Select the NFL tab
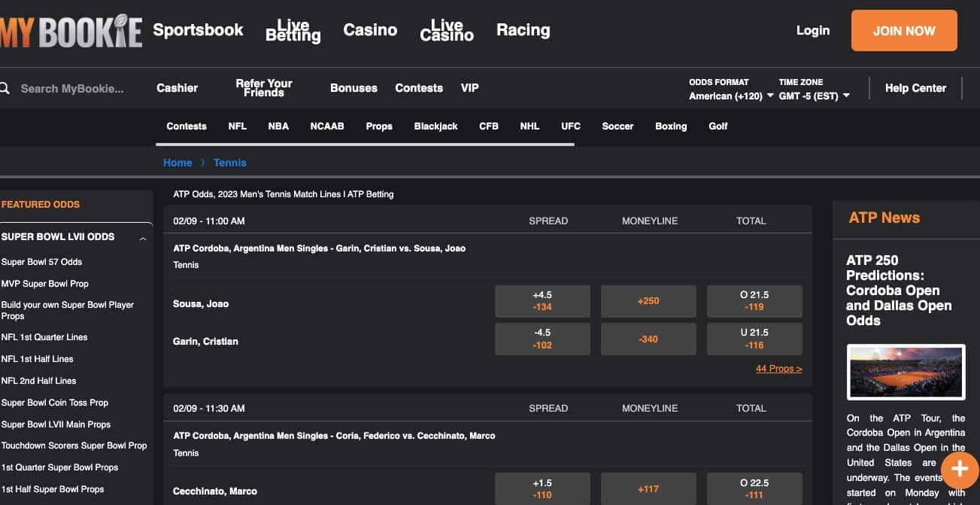980x505 pixels. coord(238,126)
